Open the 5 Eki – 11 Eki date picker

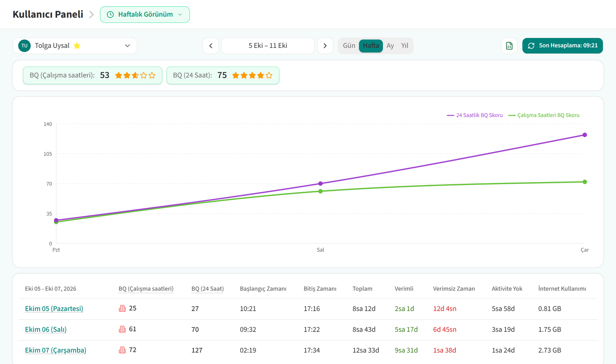click(268, 46)
